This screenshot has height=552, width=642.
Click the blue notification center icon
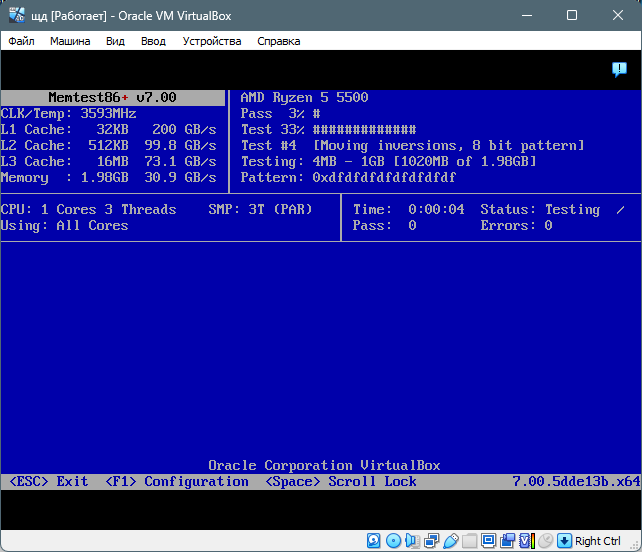coord(619,69)
